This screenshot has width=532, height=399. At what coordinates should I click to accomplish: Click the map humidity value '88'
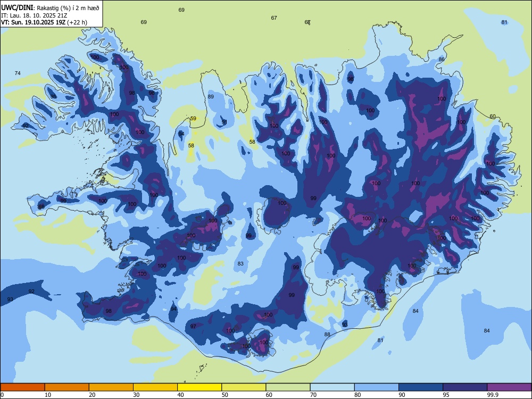327,334
